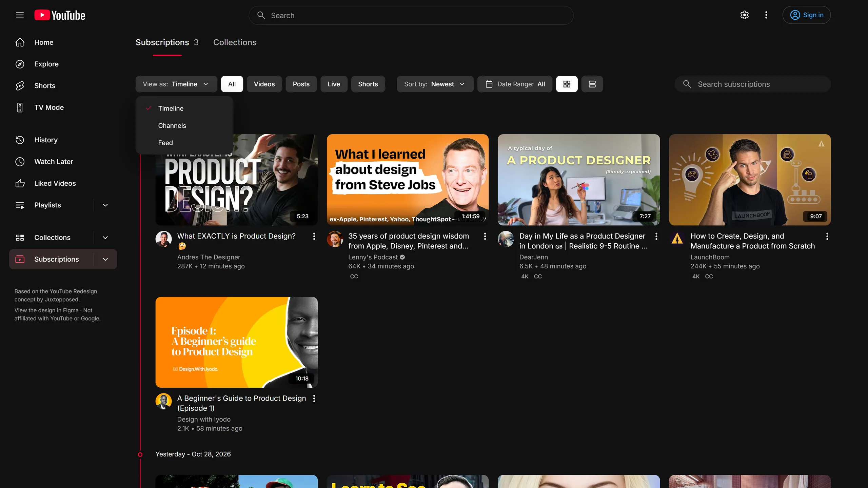Click the Explore compass icon
868x488 pixels.
[x=20, y=64]
